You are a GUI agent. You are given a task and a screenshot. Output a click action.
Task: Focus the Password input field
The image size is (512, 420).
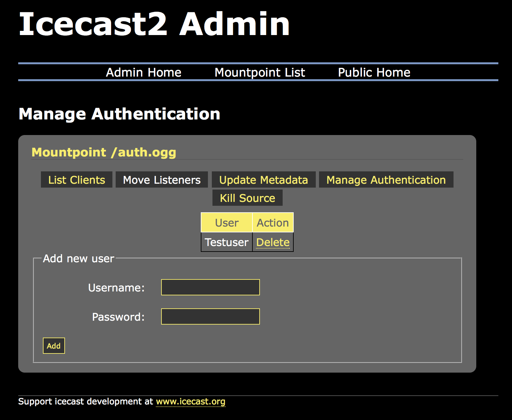211,316
